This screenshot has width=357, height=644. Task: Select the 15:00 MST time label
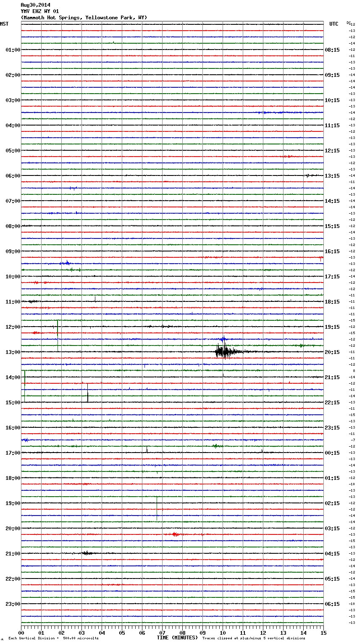[13, 402]
